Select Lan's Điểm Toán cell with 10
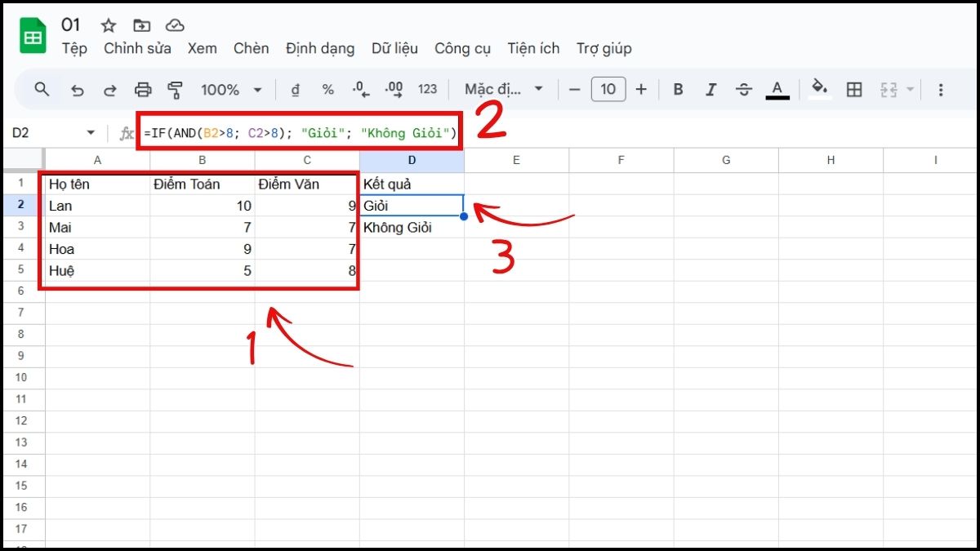Viewport: 980px width, 551px height. click(x=203, y=206)
